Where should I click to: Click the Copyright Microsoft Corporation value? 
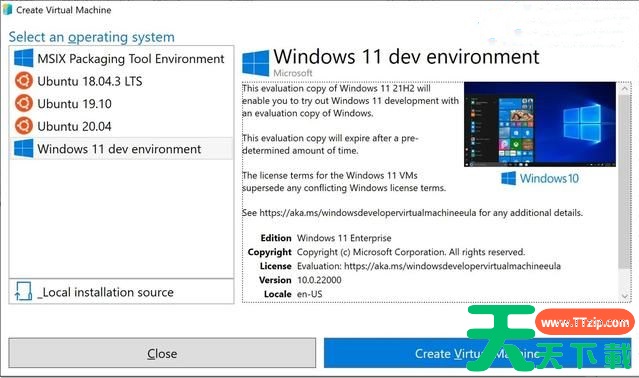point(411,252)
